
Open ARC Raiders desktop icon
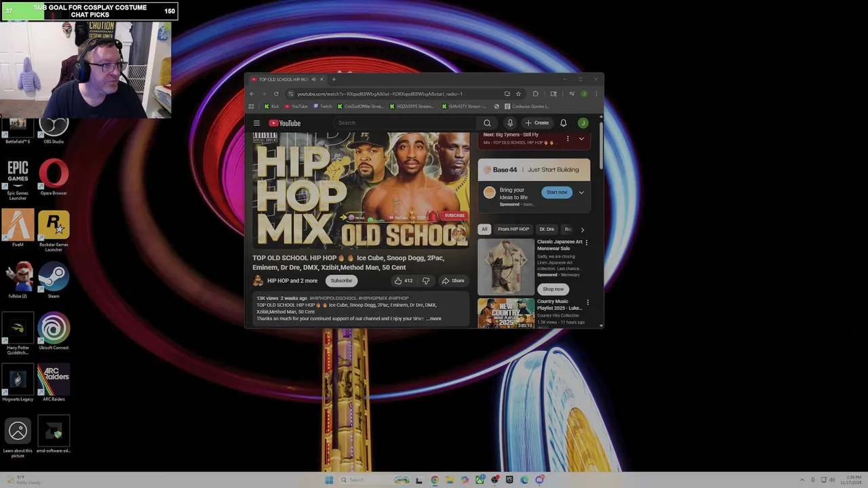(x=54, y=383)
